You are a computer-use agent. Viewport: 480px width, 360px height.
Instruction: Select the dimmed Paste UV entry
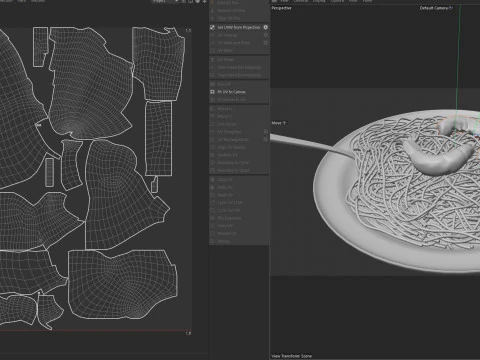click(225, 187)
